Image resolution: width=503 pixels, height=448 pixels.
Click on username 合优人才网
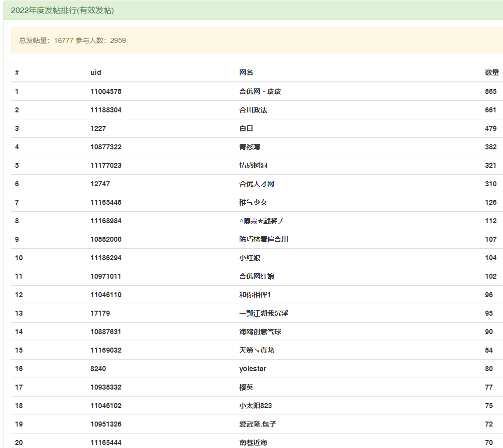[x=257, y=184]
